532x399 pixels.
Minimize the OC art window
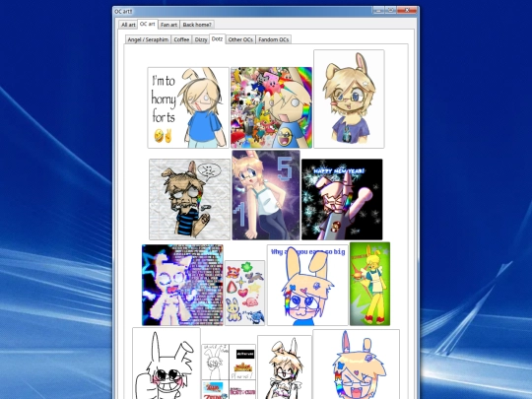coord(378,10)
